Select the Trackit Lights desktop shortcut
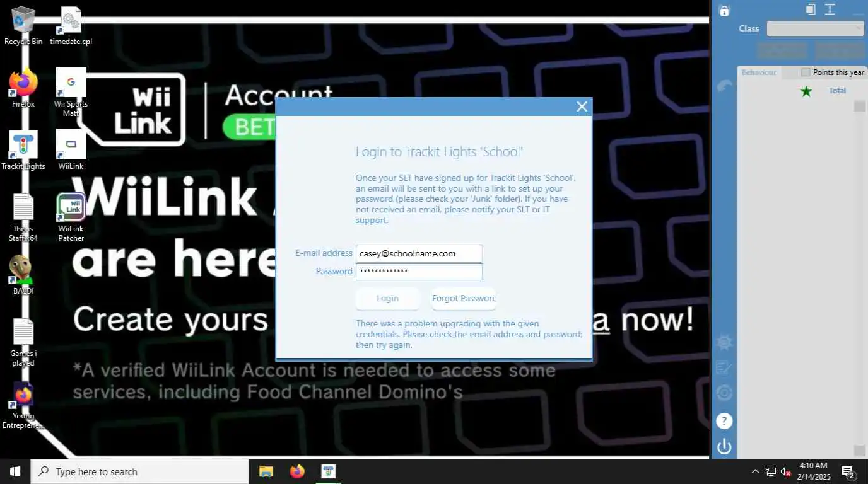 [23, 151]
